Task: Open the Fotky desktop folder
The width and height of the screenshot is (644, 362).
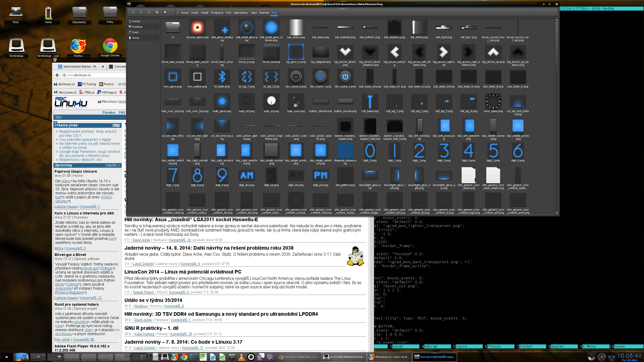Action: tap(110, 15)
